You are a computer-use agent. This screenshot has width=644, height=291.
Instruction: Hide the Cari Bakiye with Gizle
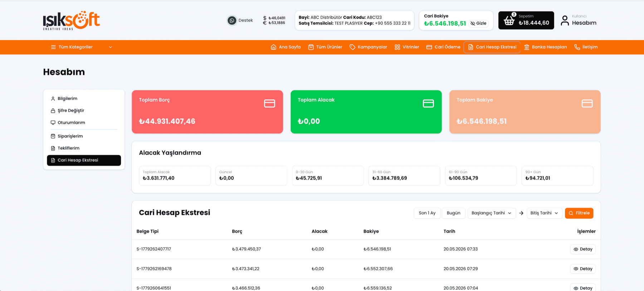click(x=478, y=23)
